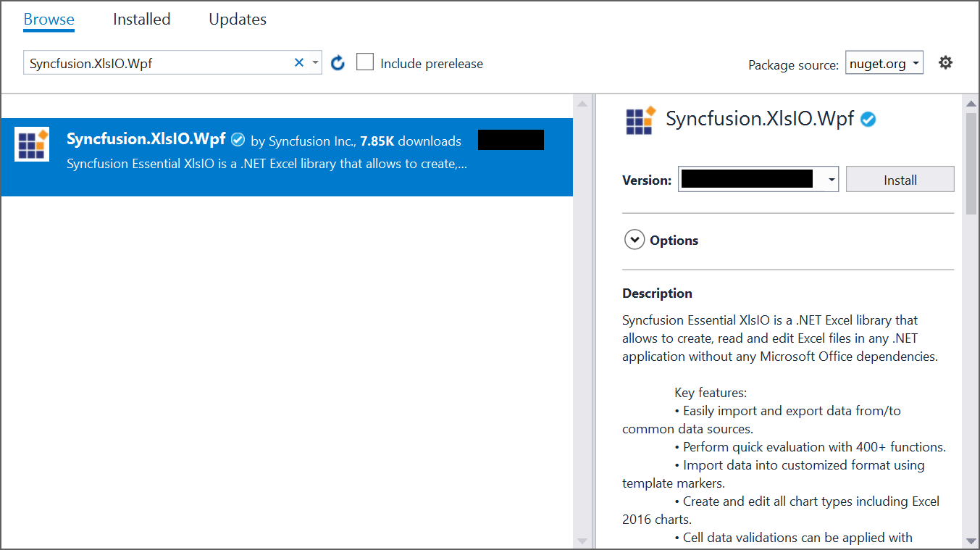Click the verified badge beside the list package name
The width and height of the screenshot is (980, 550).
pyautogui.click(x=238, y=140)
